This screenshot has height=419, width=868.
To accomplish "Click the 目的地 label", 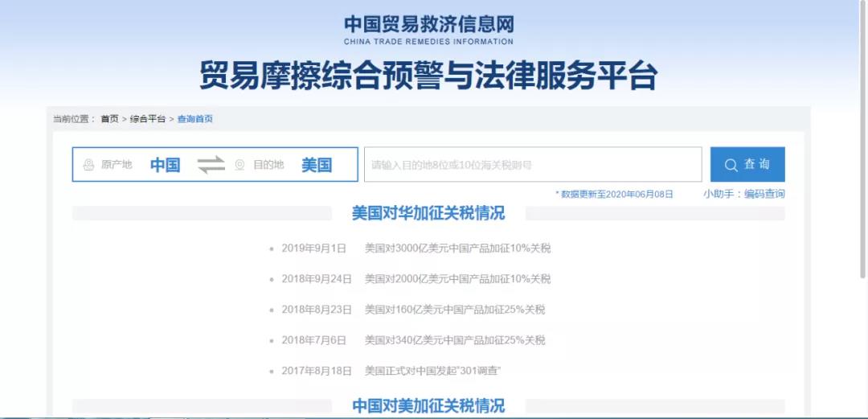I will (268, 165).
